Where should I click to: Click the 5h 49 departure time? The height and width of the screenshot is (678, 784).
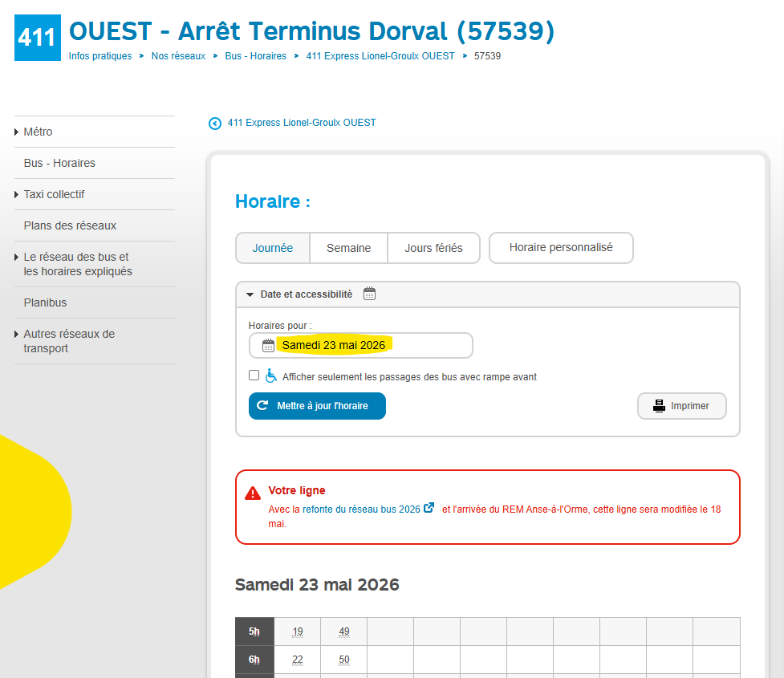344,631
